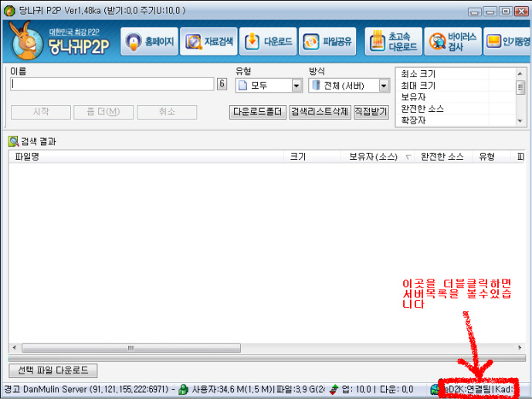Open the 유형 type dropdown (모두)
This screenshot has width=532, height=399.
point(269,86)
